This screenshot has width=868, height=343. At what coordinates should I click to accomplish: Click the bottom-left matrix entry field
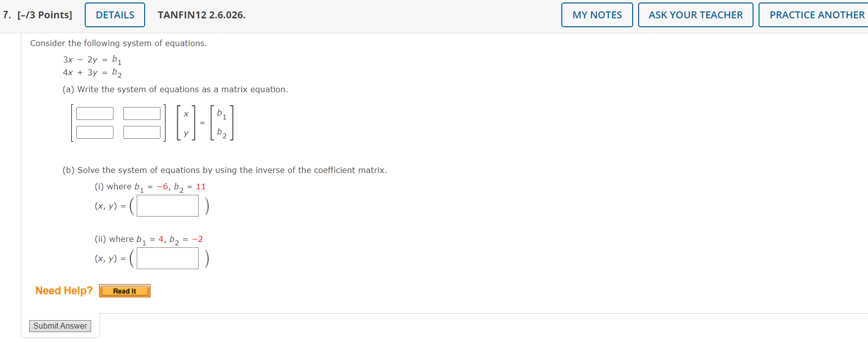(x=95, y=132)
